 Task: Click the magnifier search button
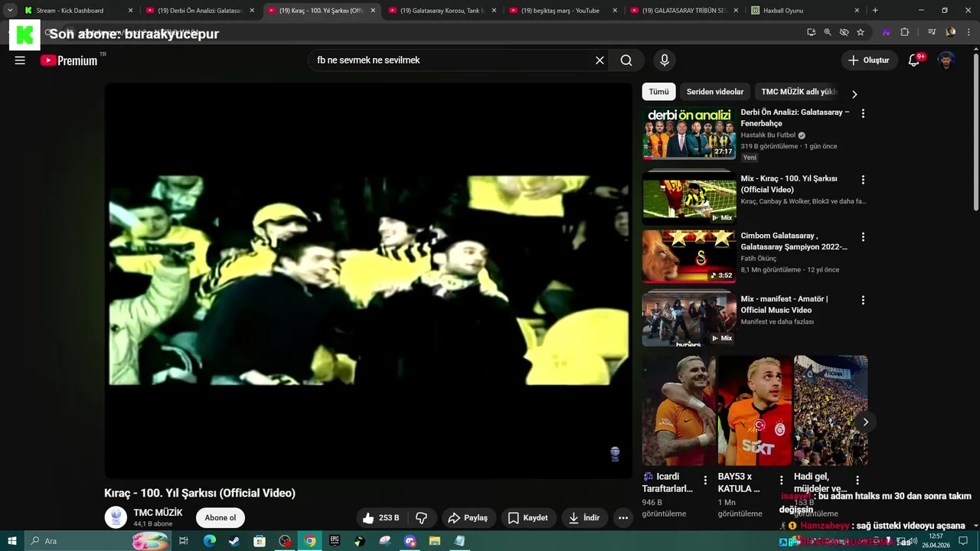pyautogui.click(x=626, y=60)
